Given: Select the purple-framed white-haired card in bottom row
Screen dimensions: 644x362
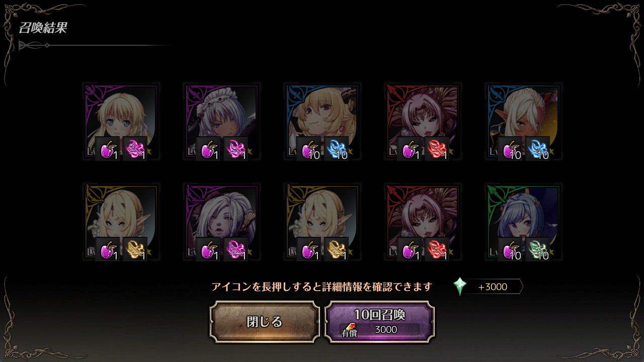Looking at the screenshot, I should click(221, 222).
